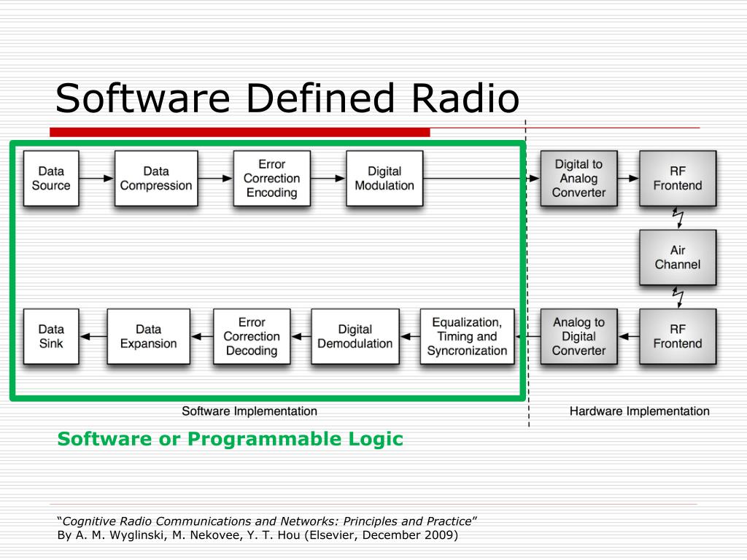Click the arrow entering Digital to Analog Converter
Image resolution: width=747 pixels, height=560 pixels.
pos(481,179)
